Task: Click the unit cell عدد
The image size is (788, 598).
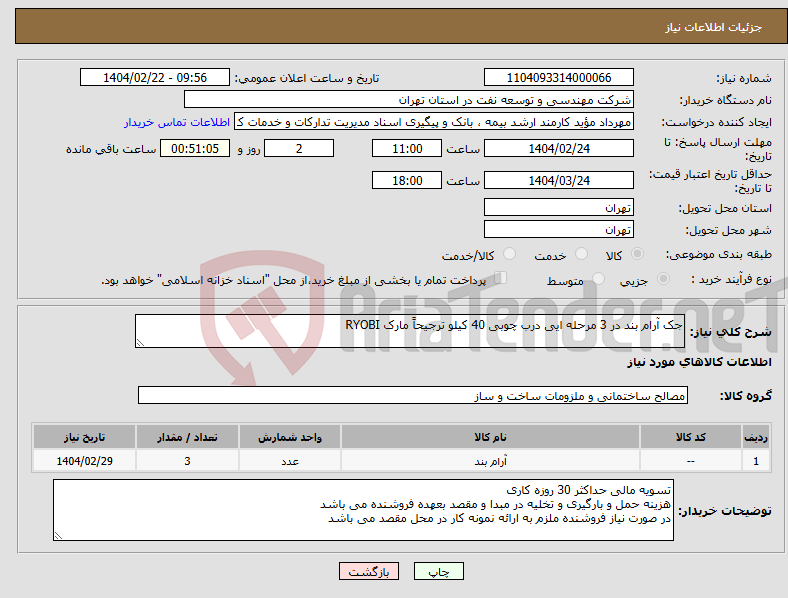Action: (290, 460)
